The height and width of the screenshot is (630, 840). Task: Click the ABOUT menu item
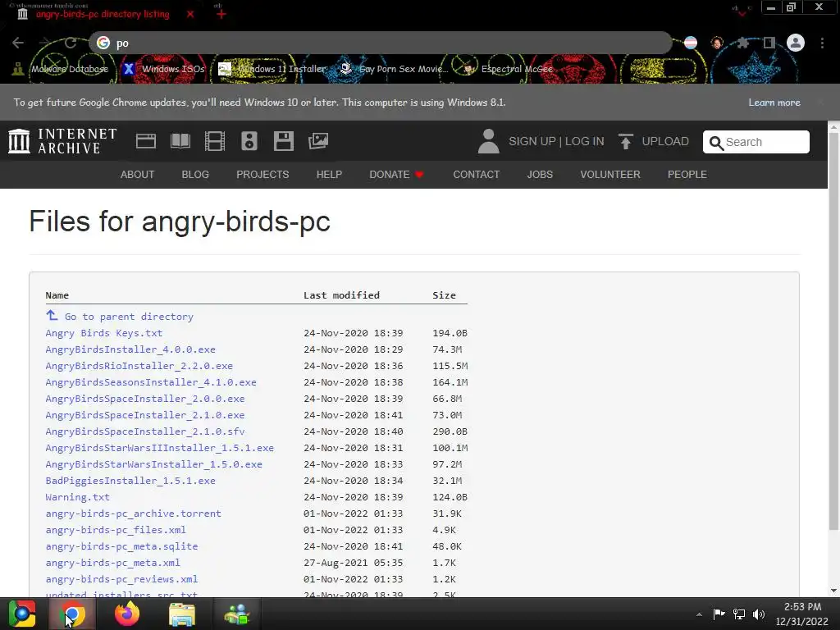[x=137, y=175]
